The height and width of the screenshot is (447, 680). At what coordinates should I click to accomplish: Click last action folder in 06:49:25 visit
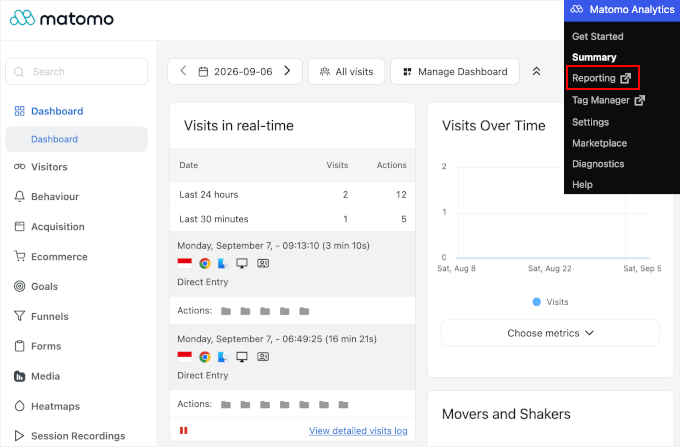point(343,405)
